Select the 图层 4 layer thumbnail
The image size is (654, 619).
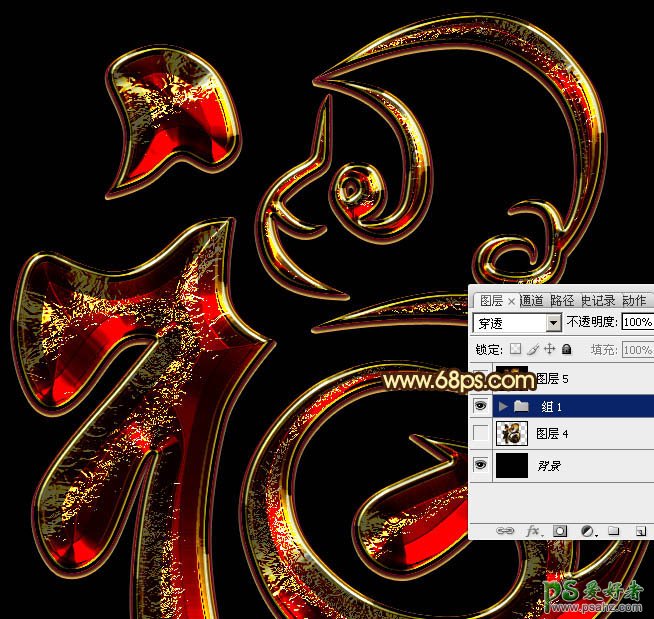pyautogui.click(x=512, y=434)
